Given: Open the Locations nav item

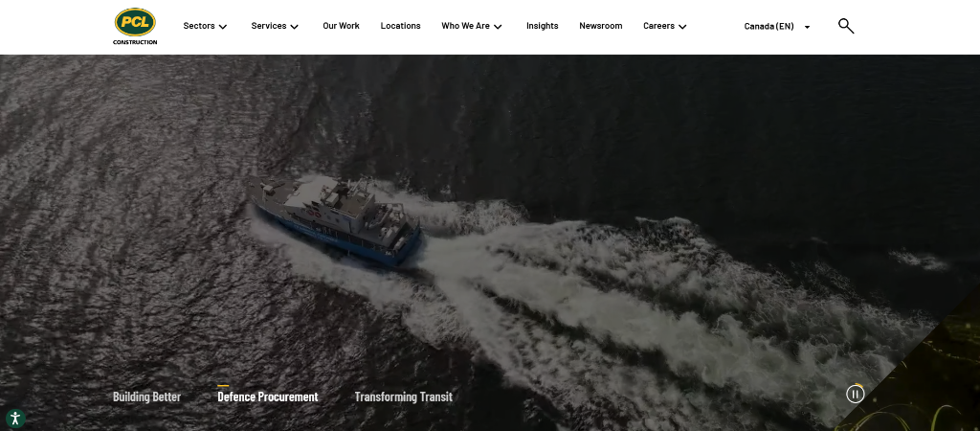Looking at the screenshot, I should 400,26.
